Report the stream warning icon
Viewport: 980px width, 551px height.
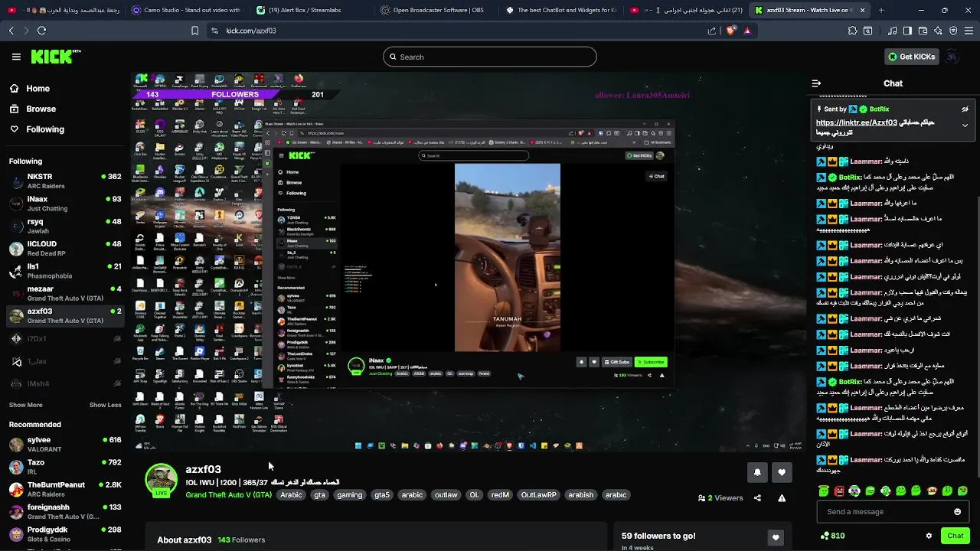(782, 498)
